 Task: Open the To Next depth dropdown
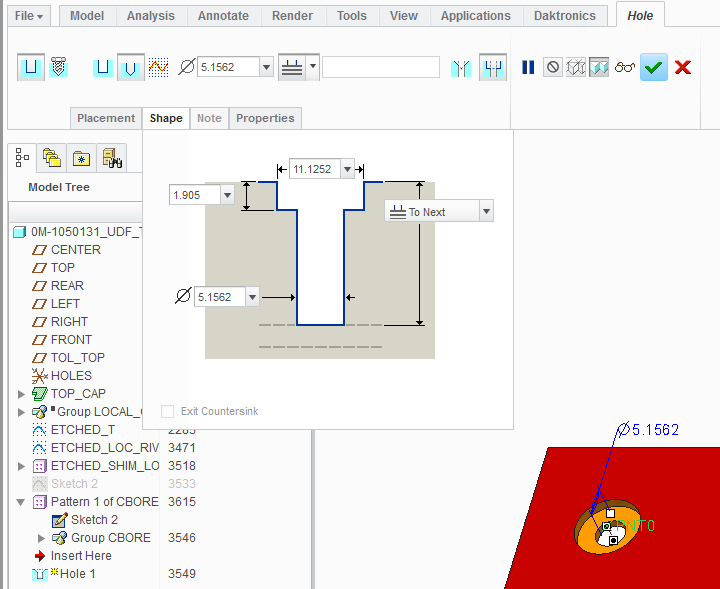[486, 212]
